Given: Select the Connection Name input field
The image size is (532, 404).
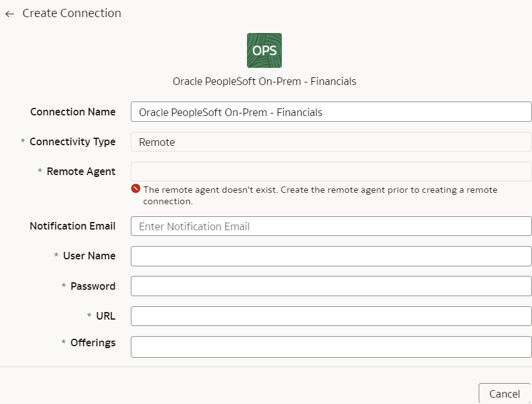Looking at the screenshot, I should [330, 112].
